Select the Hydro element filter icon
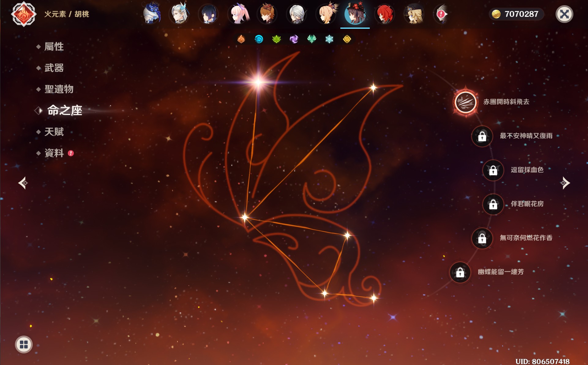The width and height of the screenshot is (588, 365). pyautogui.click(x=259, y=39)
